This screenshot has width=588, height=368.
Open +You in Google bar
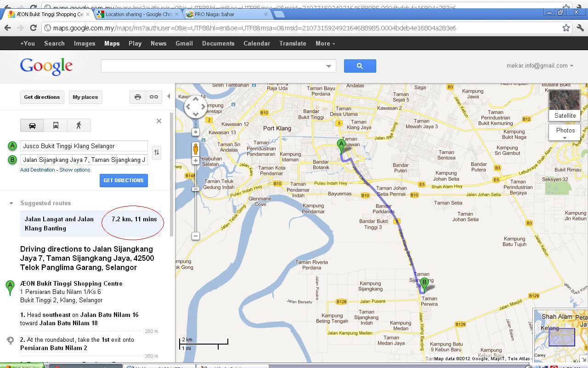pyautogui.click(x=28, y=43)
